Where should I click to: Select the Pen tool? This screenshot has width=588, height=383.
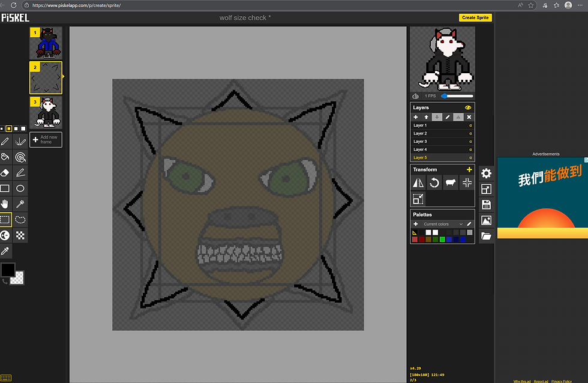tap(5, 142)
